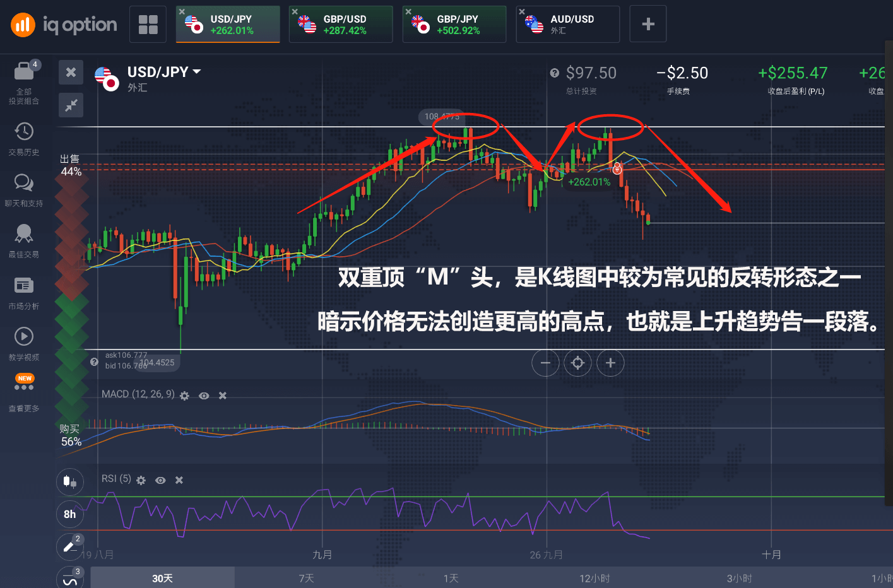Click the 108.4775 price level label
Screen dimensions: 893x588
coord(442,117)
